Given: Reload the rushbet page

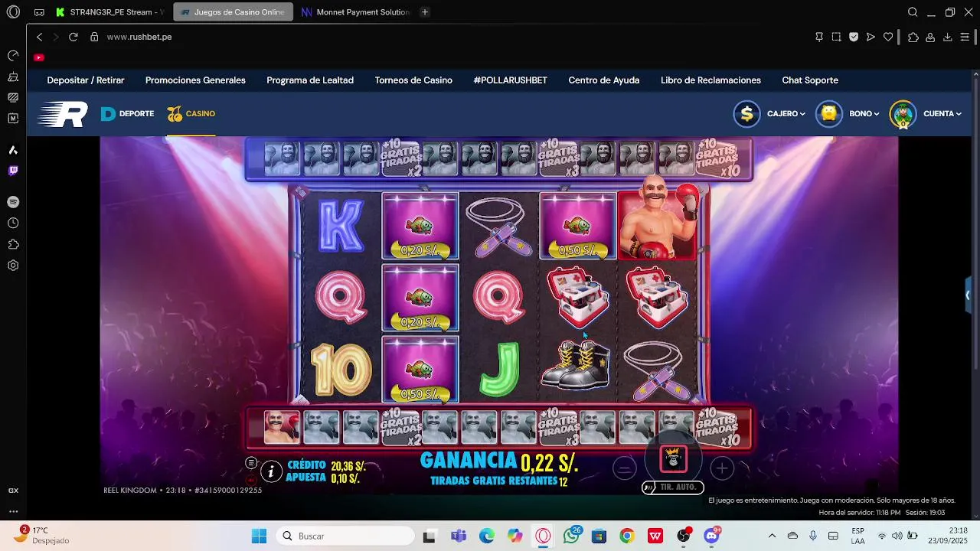Looking at the screenshot, I should (x=73, y=37).
